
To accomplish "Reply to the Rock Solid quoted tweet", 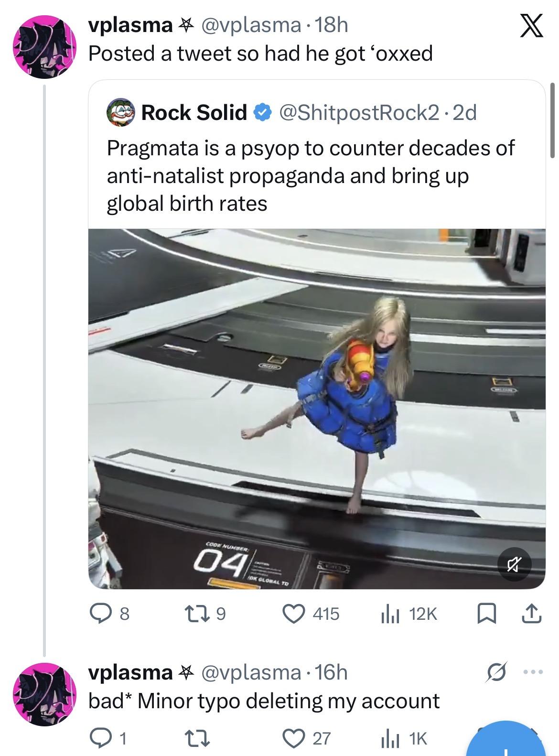I will 100,614.
